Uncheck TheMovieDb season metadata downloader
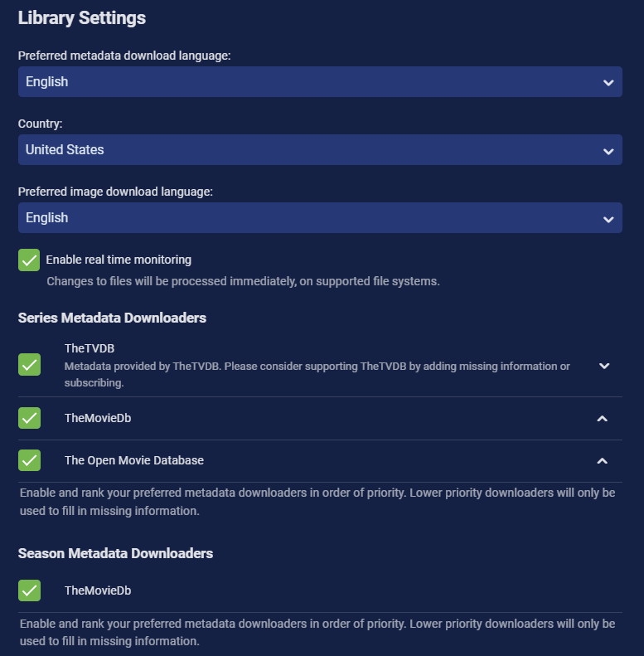644x656 pixels. 29,591
